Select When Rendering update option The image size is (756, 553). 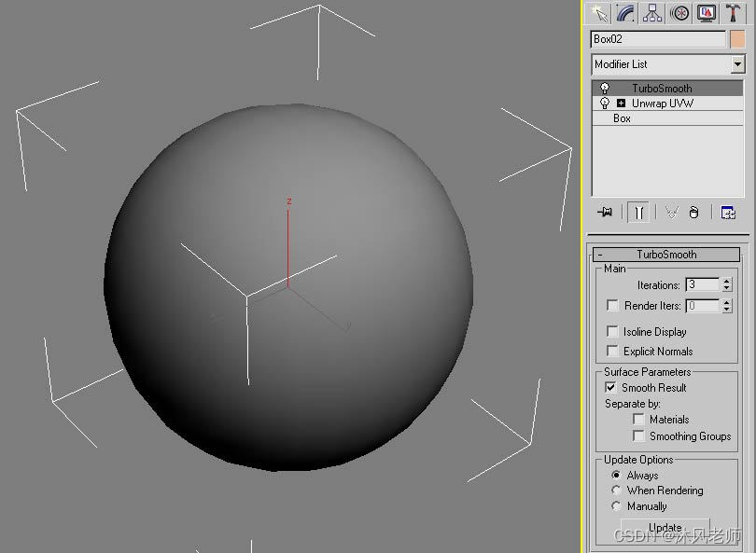616,490
